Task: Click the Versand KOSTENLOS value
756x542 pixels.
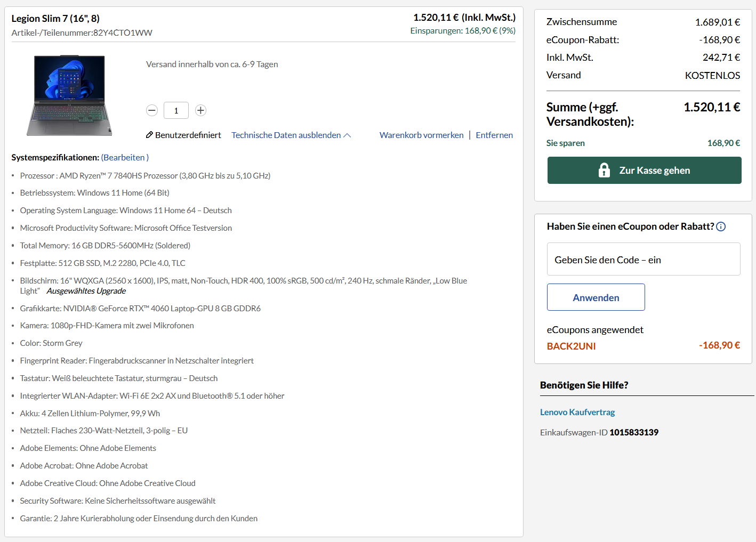Action: [x=712, y=75]
